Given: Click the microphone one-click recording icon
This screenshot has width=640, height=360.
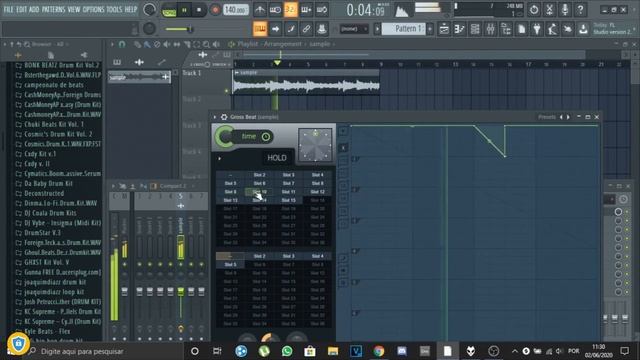Looking at the screenshot, I should point(565,9).
